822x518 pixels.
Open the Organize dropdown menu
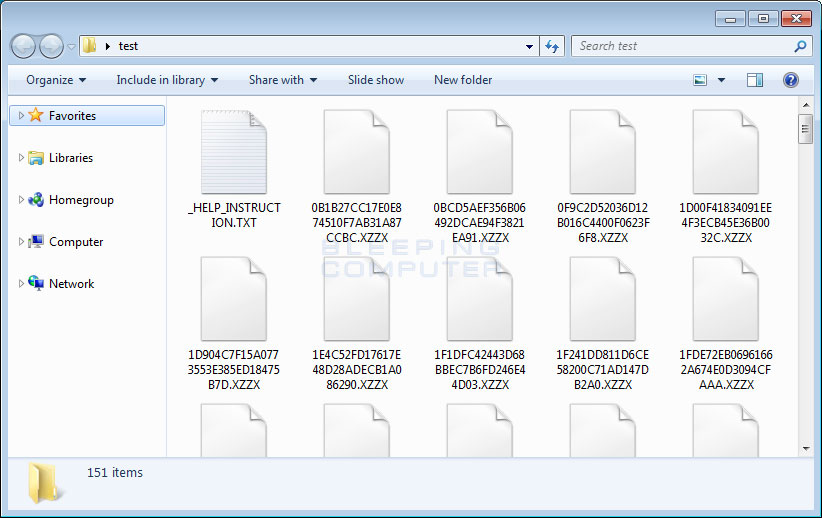tap(56, 80)
